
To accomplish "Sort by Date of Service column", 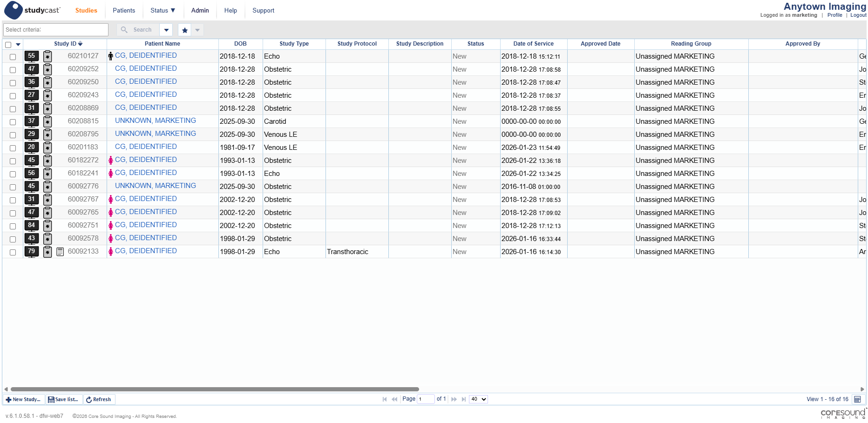I will click(x=534, y=44).
